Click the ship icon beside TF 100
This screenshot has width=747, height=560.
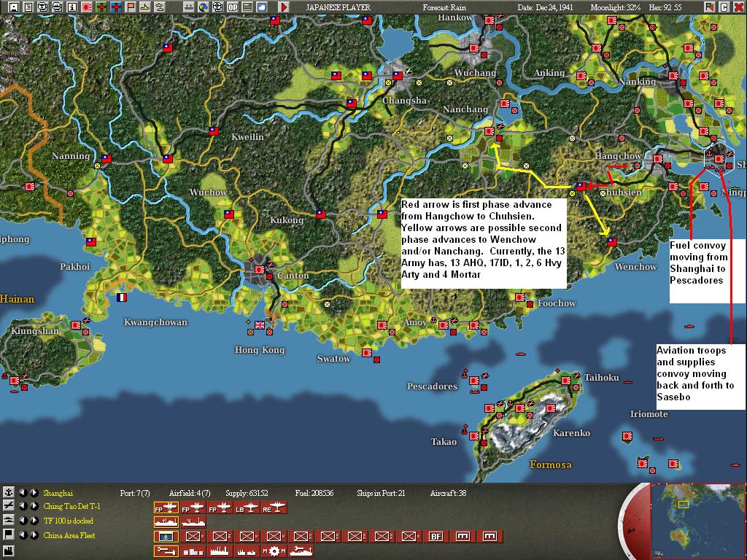coord(8,520)
